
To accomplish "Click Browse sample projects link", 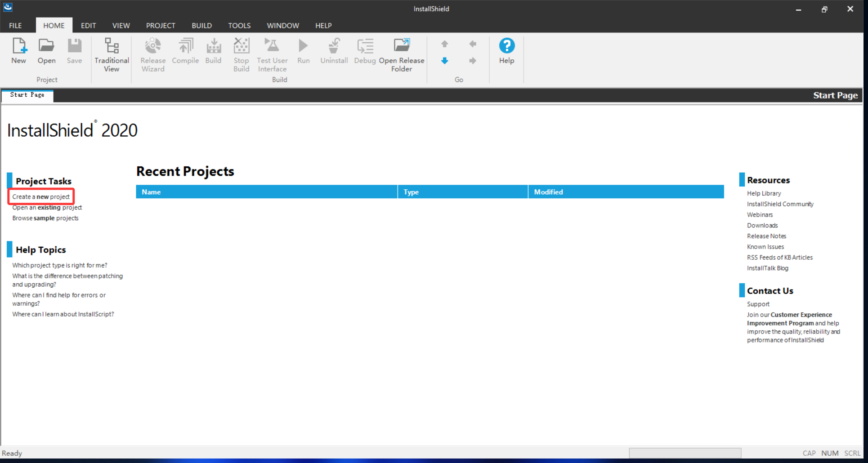I will pos(45,218).
